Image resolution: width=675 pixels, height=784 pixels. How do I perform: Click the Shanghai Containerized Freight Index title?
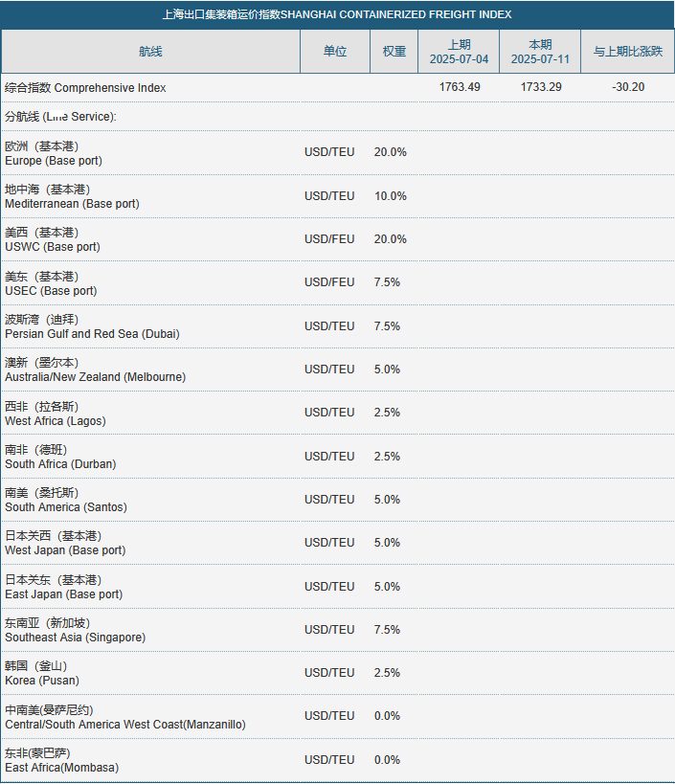click(x=337, y=14)
